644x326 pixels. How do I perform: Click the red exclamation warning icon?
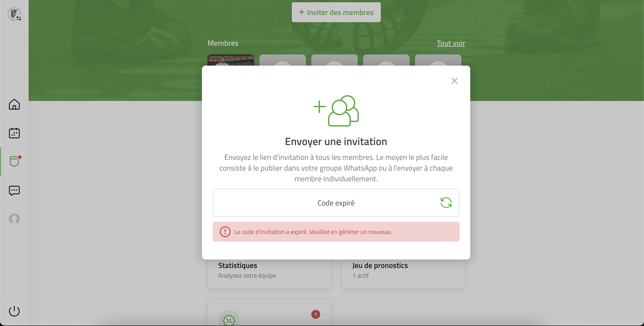pyautogui.click(x=225, y=232)
